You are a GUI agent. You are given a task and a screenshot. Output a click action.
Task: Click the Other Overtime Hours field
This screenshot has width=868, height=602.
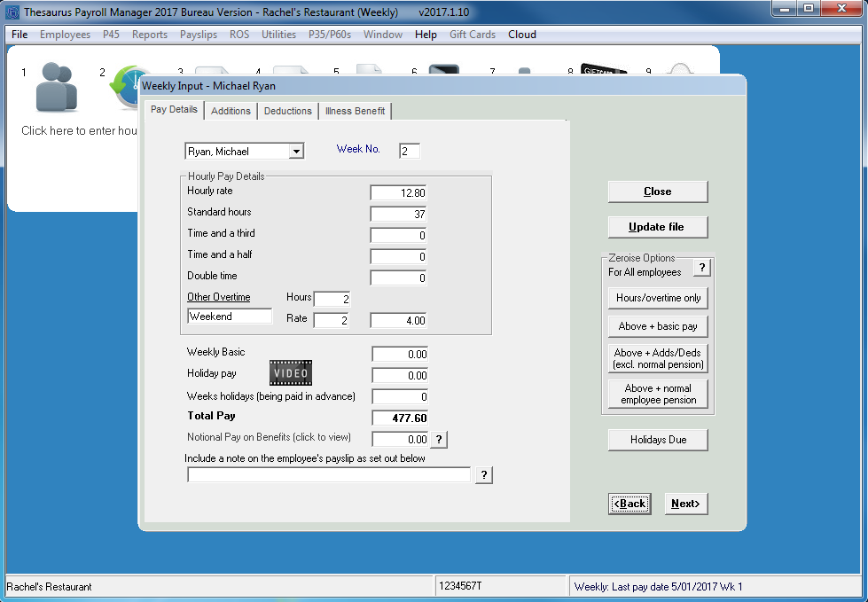click(x=332, y=299)
